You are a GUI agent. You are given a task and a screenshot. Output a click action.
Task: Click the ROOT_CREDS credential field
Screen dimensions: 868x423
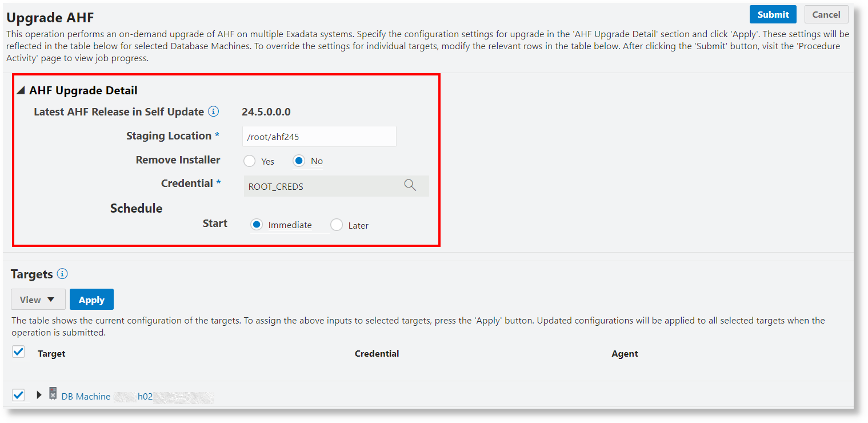(x=336, y=186)
